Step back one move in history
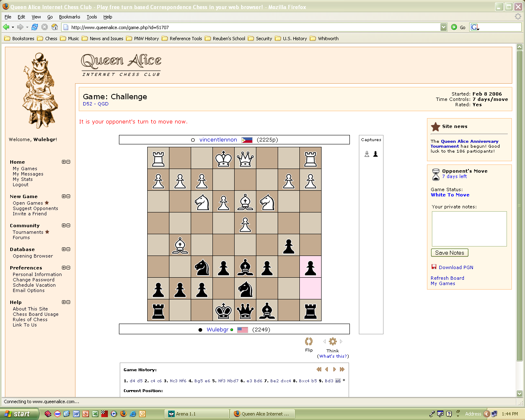 click(x=326, y=370)
